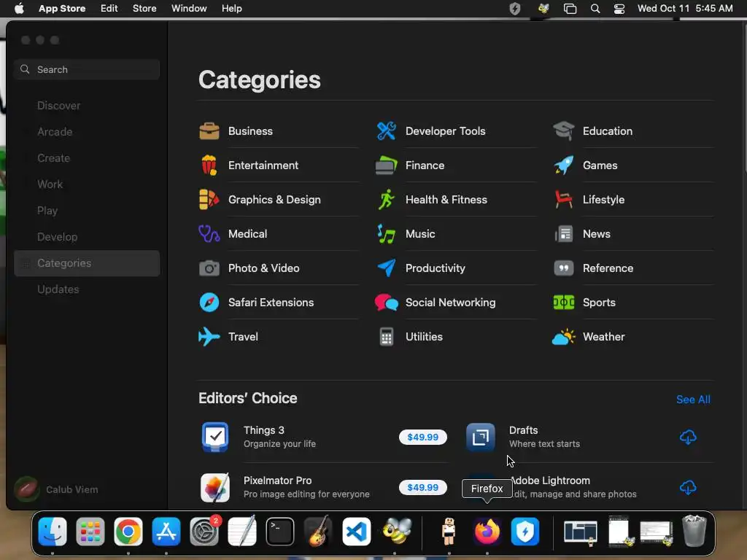The height and width of the screenshot is (560, 747).
Task: Click the Safari Extensions compass icon
Action: (209, 303)
